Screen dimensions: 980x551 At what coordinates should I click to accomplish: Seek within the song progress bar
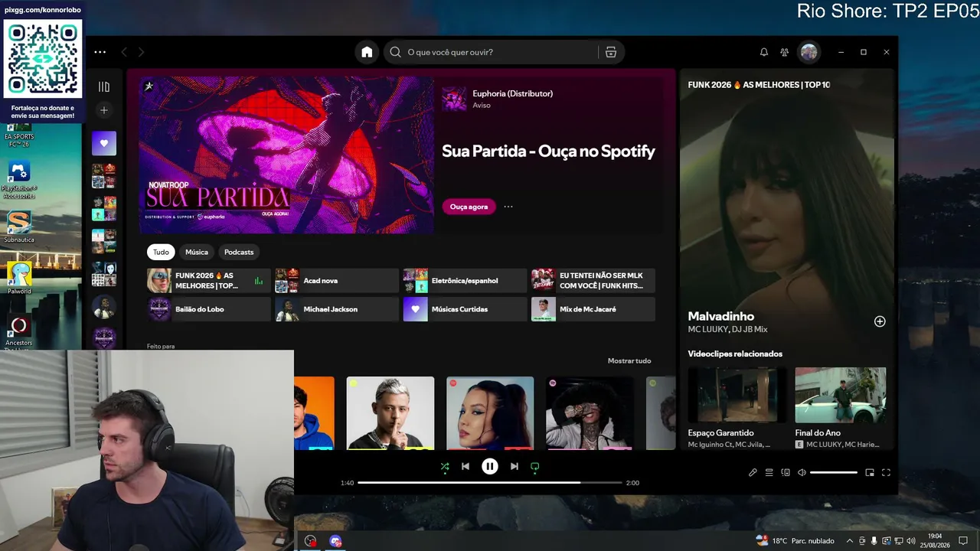(490, 483)
